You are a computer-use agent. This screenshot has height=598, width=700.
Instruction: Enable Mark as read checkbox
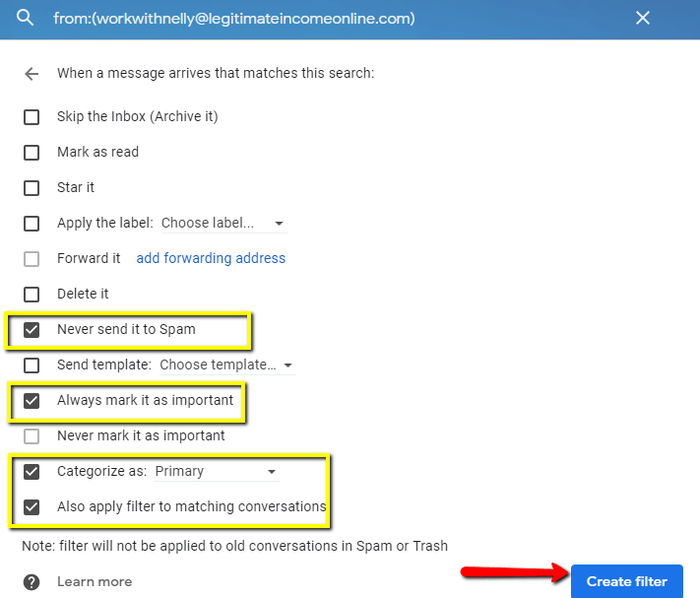pyautogui.click(x=32, y=153)
